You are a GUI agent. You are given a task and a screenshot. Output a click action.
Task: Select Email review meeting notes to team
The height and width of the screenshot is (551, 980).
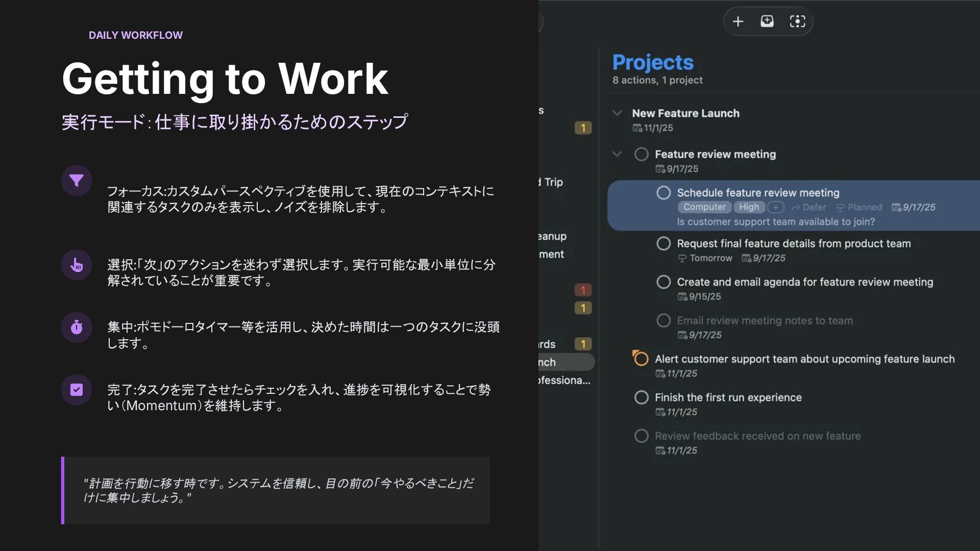[x=765, y=321]
